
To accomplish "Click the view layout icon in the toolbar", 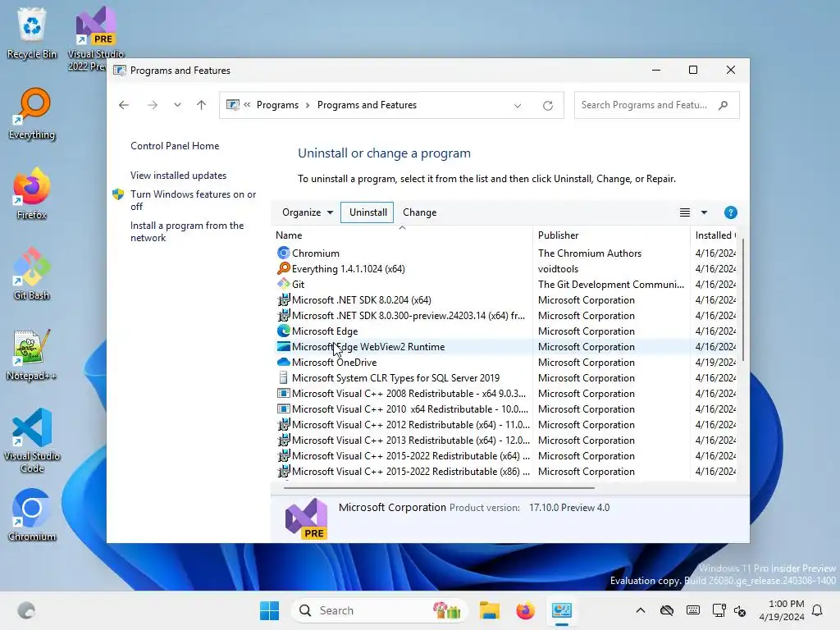I will pyautogui.click(x=685, y=212).
